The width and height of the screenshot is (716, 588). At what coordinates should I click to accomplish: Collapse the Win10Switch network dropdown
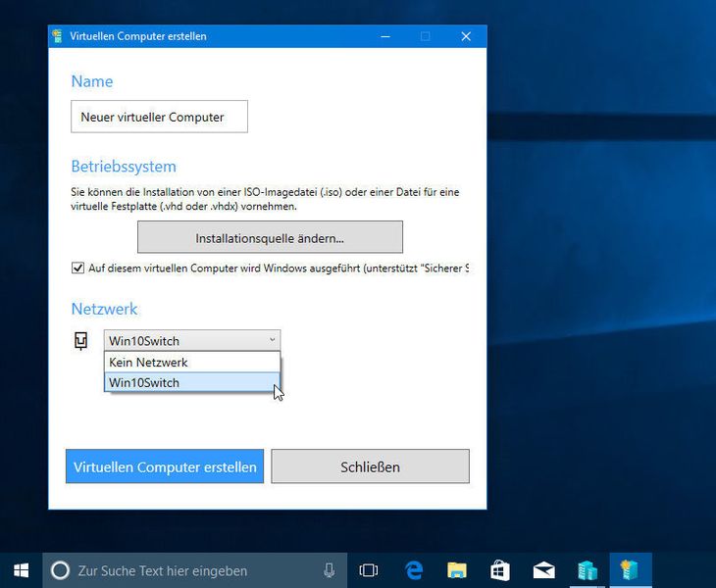[x=192, y=341]
